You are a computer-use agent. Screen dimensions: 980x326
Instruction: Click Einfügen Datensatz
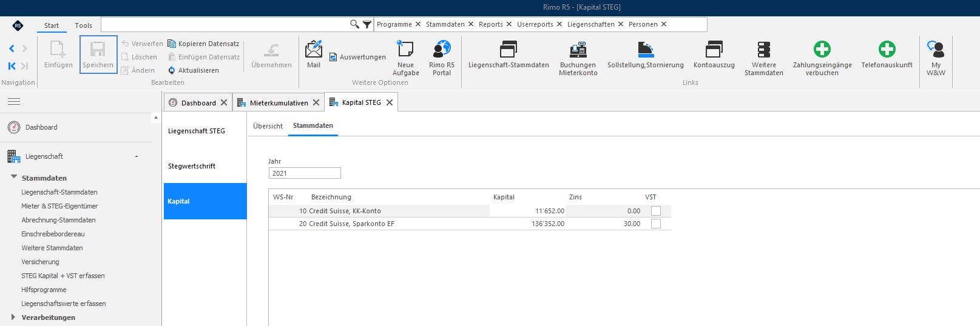pos(204,57)
